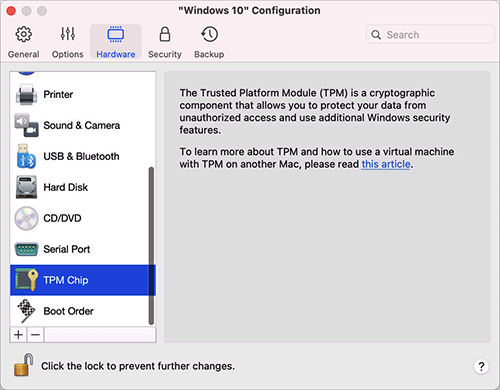The width and height of the screenshot is (500, 390).
Task: Click the magnifying glass search icon
Action: click(x=376, y=35)
